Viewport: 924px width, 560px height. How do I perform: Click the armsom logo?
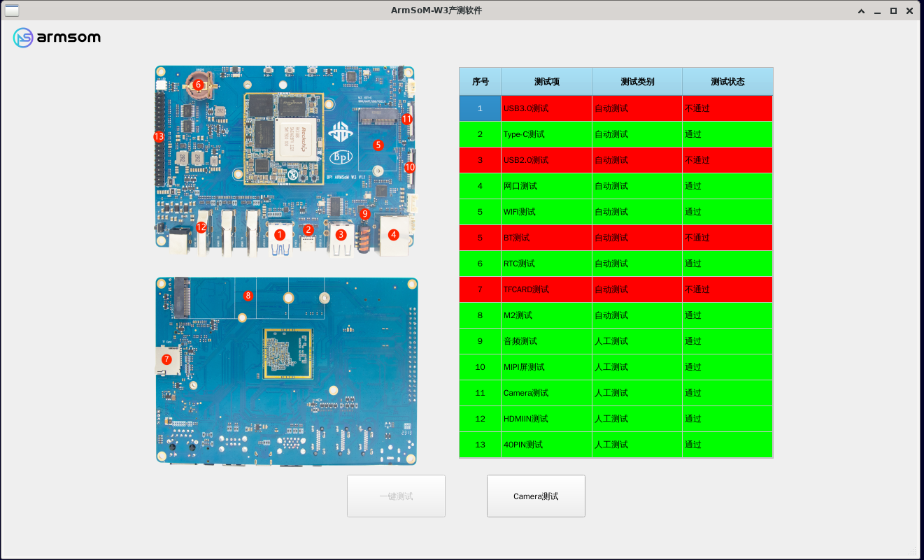pyautogui.click(x=57, y=38)
